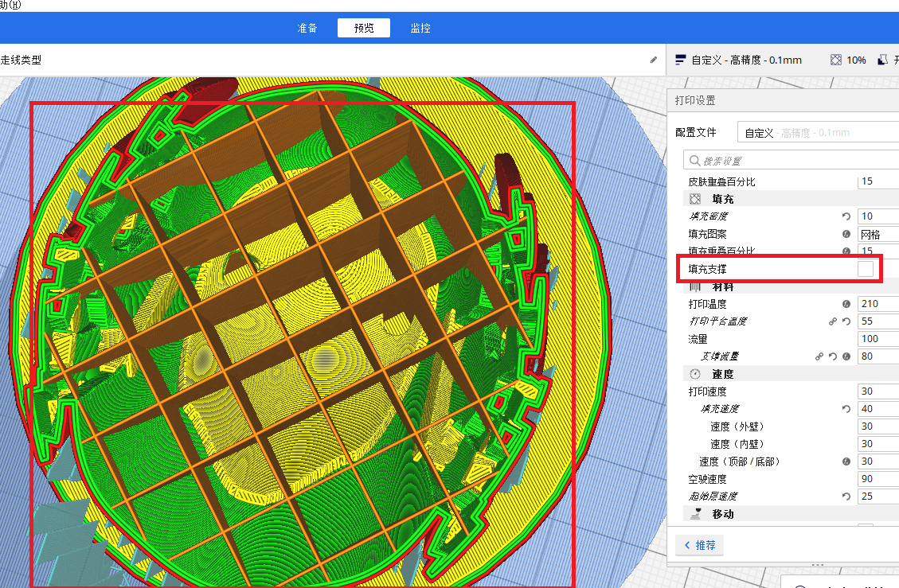Reset 填充速度 using the revert arrow
The width and height of the screenshot is (899, 588).
[846, 409]
